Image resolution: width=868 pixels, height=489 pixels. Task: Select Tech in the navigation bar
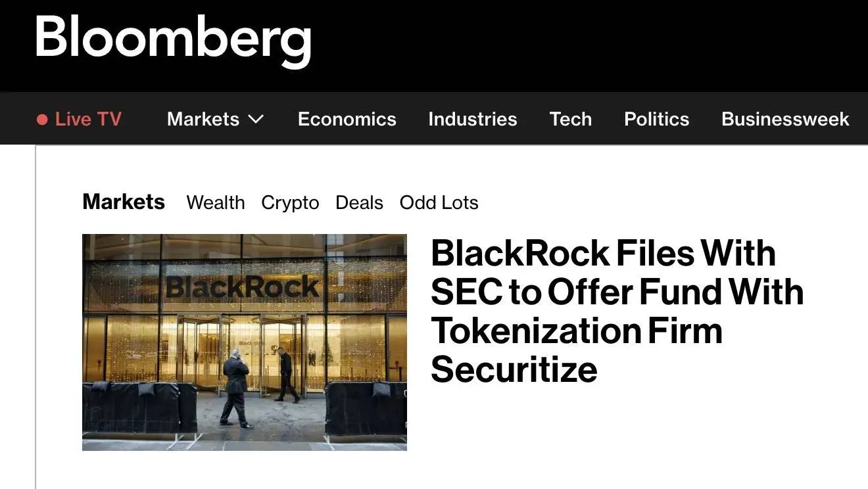571,119
